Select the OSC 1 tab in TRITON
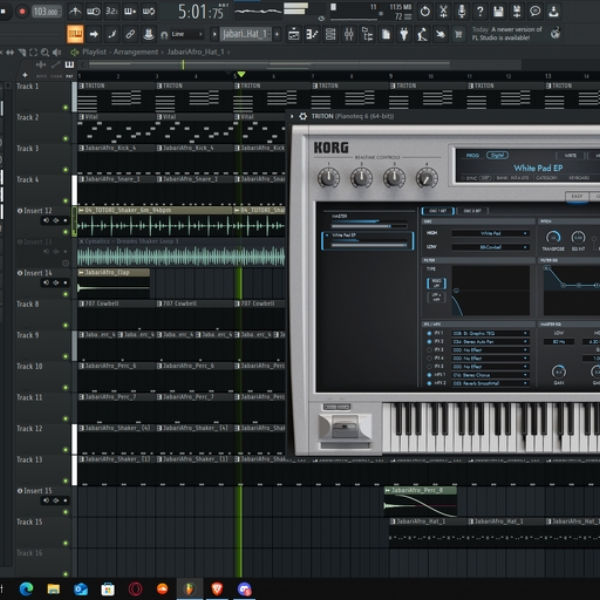The height and width of the screenshot is (600, 600). [x=438, y=211]
